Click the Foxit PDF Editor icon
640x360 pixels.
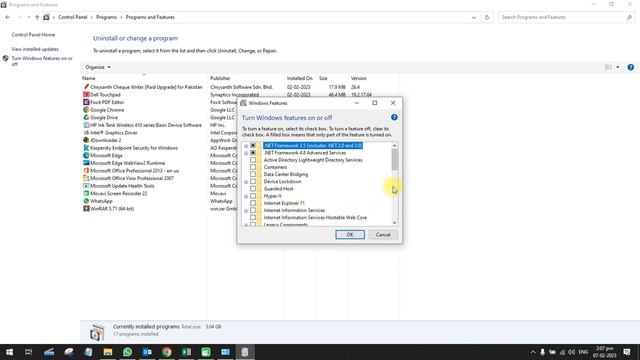[x=86, y=102]
